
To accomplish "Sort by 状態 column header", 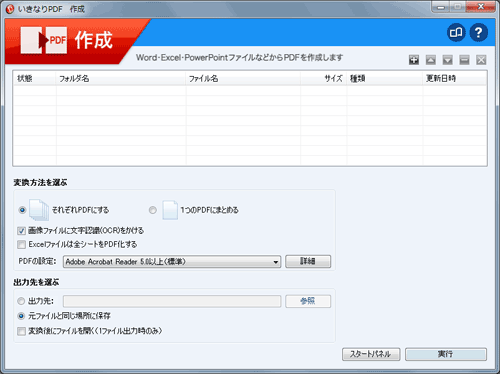I will tap(35, 79).
